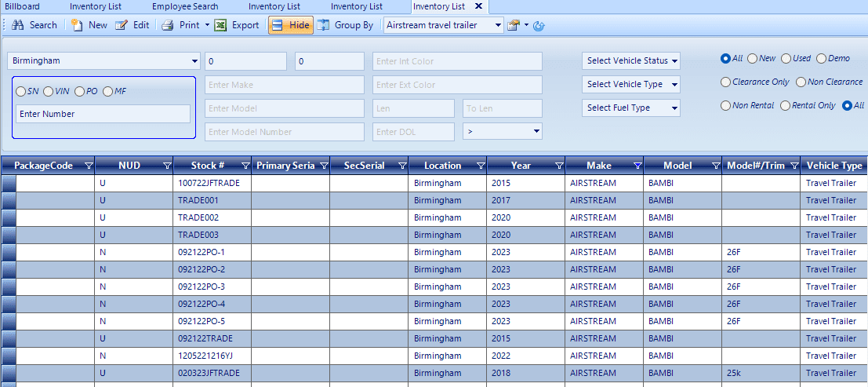
Task: Click the Enter Make input field
Action: (285, 85)
